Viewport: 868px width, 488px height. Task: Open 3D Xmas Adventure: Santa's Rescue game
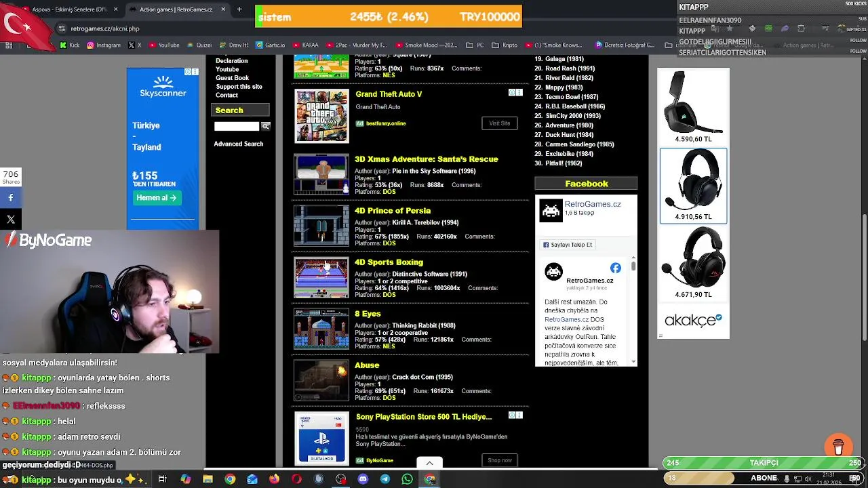tap(427, 159)
